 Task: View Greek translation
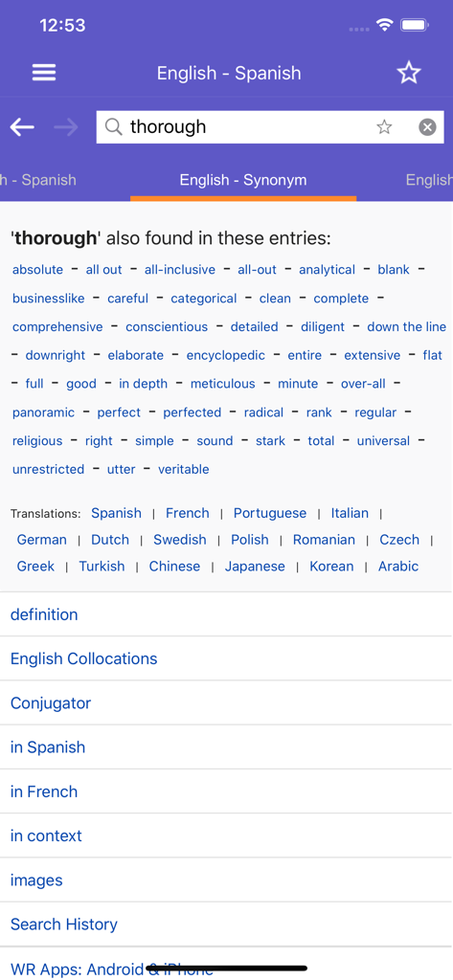pyautogui.click(x=35, y=567)
